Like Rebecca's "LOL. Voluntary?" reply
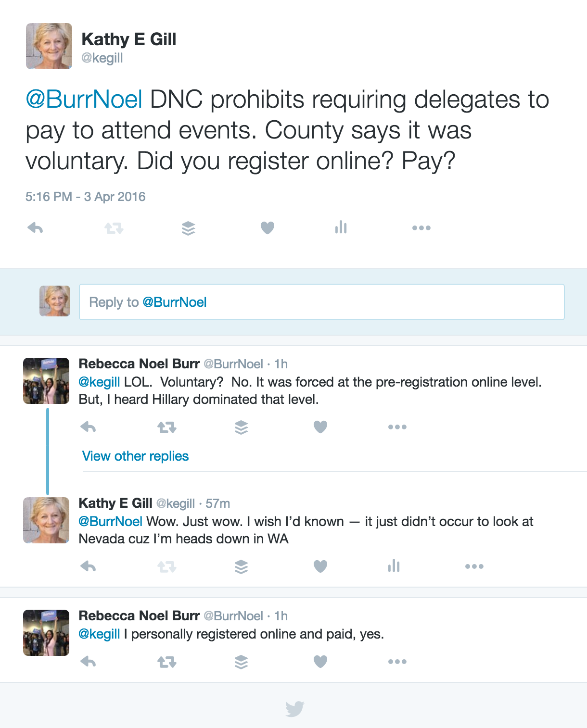 320,427
